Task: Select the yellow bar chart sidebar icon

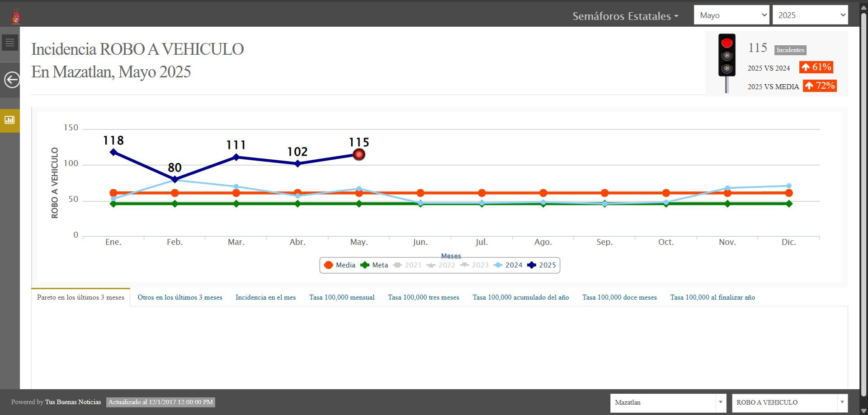Action: (x=9, y=120)
